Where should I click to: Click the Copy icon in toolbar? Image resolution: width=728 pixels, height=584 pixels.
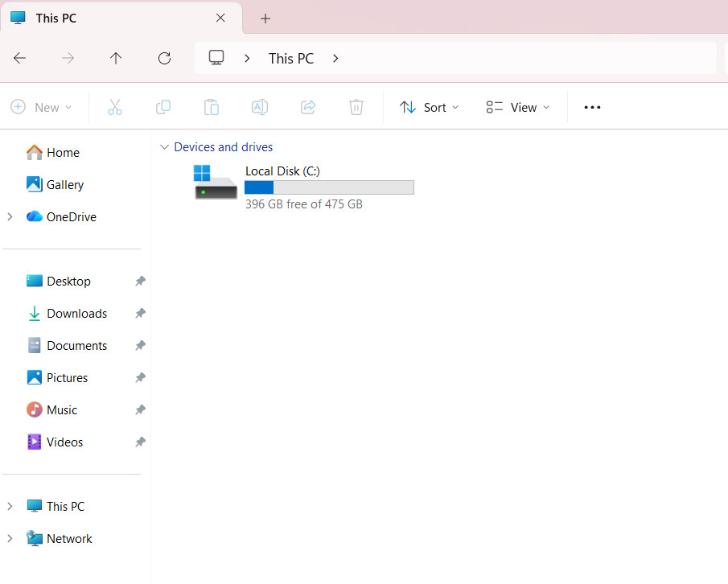pos(163,107)
